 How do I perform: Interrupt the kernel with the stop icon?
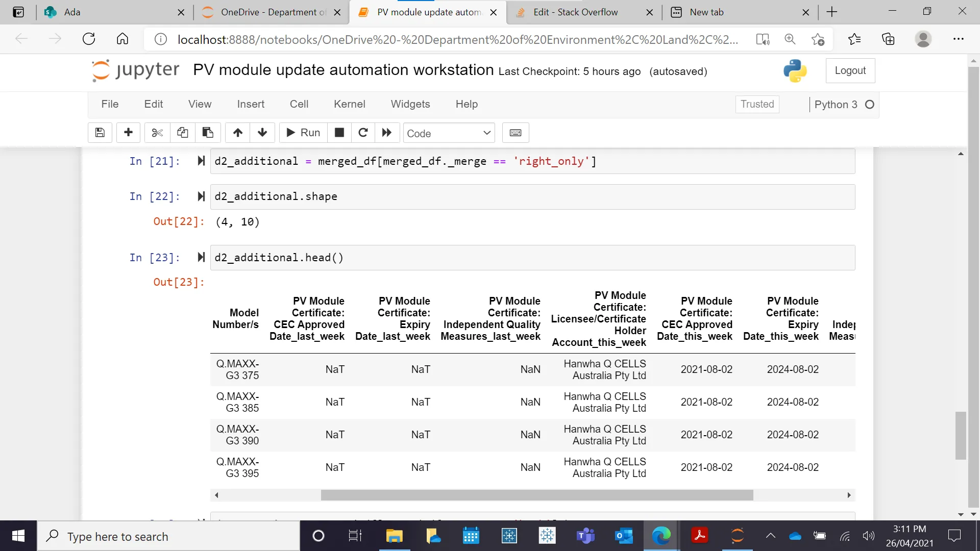[x=339, y=133]
